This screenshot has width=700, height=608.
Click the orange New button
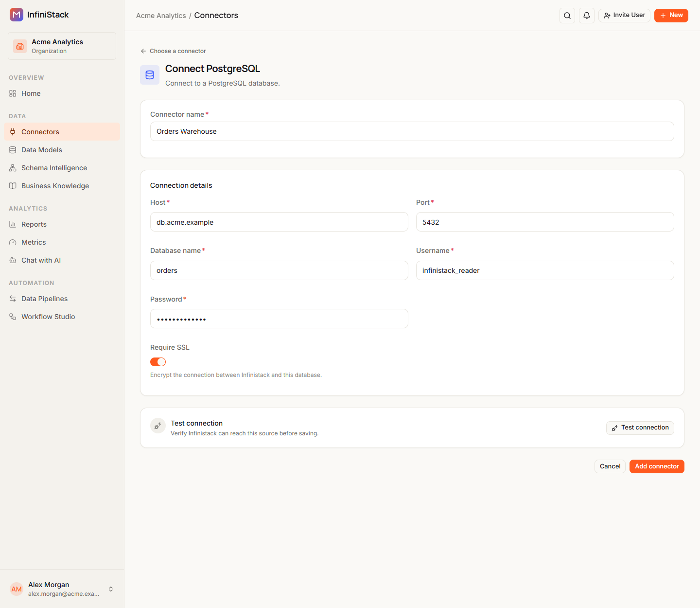coord(671,16)
